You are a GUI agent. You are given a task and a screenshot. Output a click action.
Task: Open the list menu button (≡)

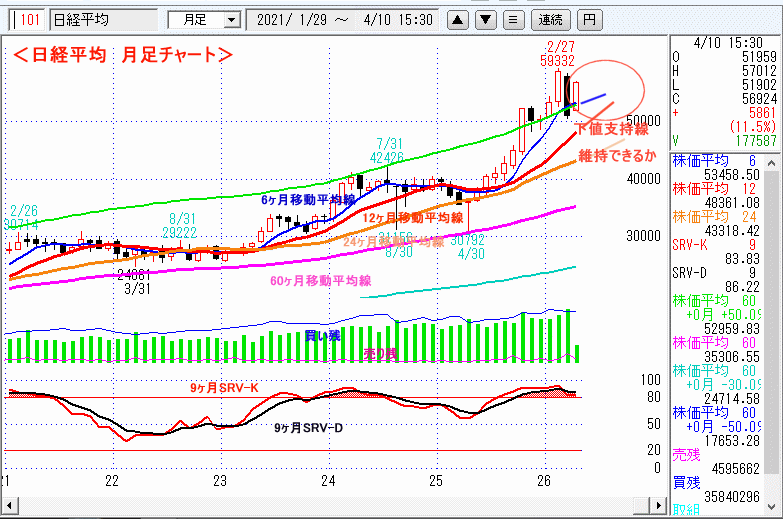point(513,20)
